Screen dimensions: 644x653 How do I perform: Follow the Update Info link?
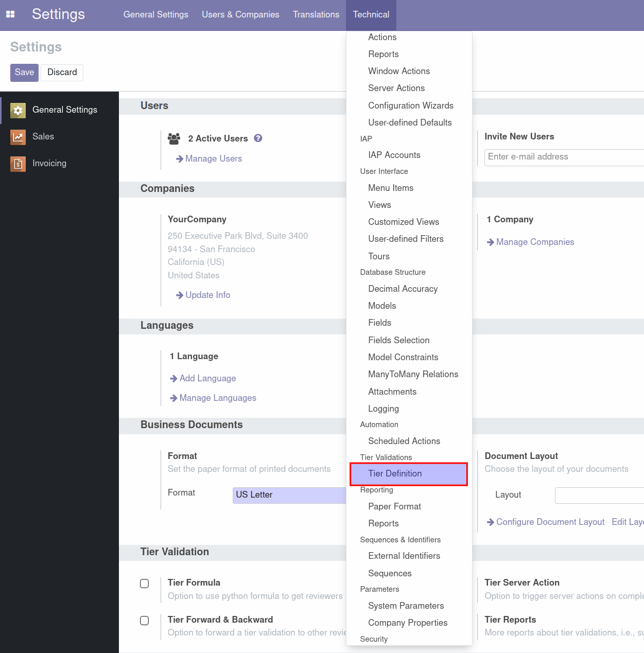(x=203, y=295)
